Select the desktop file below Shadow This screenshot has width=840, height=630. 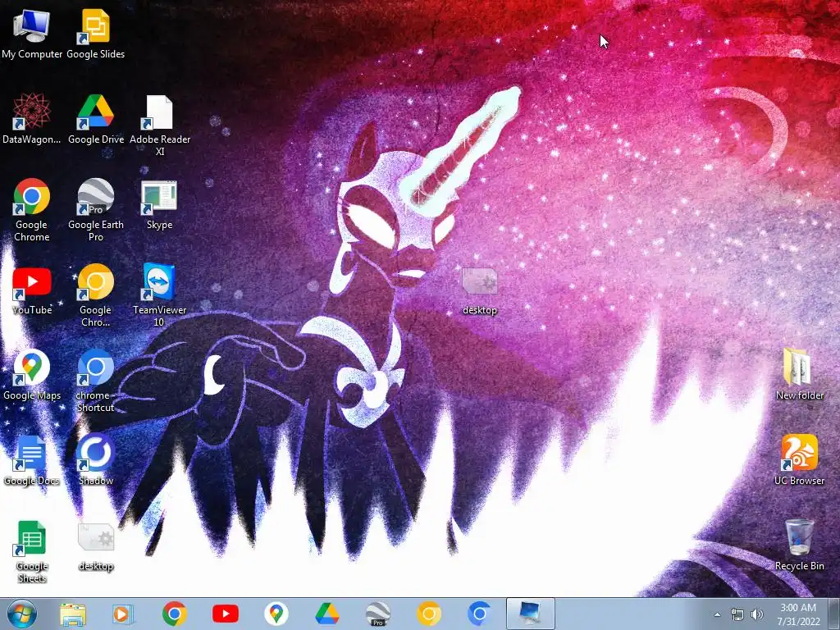95,546
